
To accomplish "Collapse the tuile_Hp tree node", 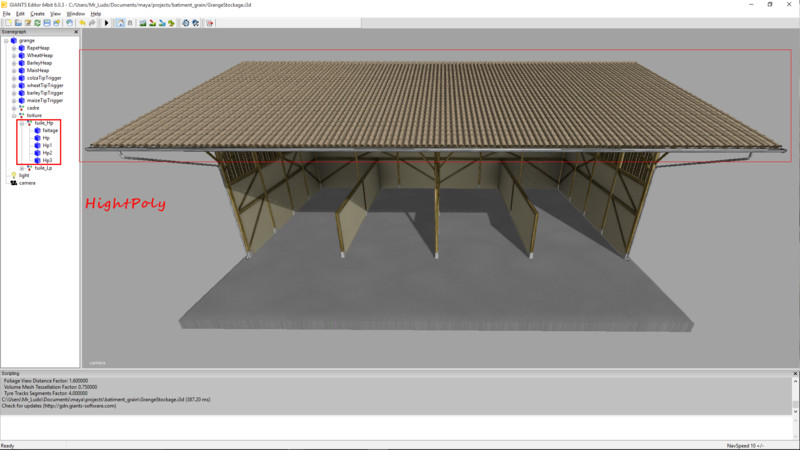I will [21, 123].
